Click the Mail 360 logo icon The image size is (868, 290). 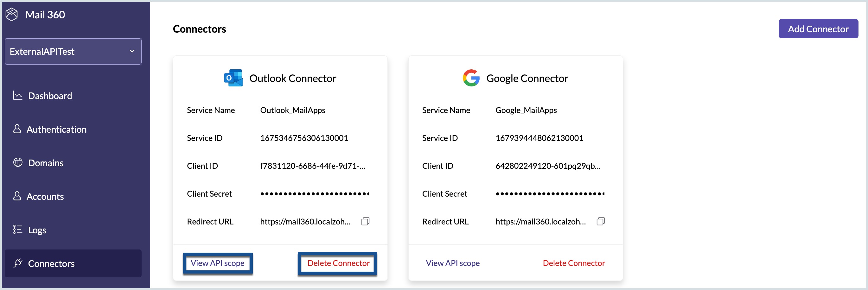click(12, 15)
